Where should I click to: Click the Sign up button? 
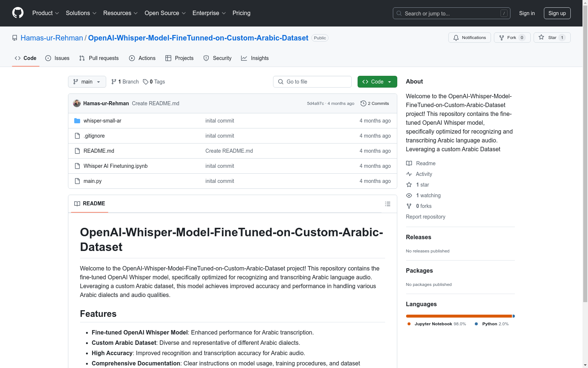[x=557, y=13]
